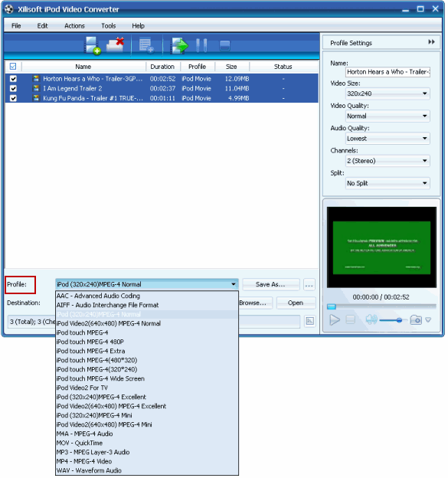Click the snapshot camera icon in preview
The width and height of the screenshot is (448, 478).
416,319
